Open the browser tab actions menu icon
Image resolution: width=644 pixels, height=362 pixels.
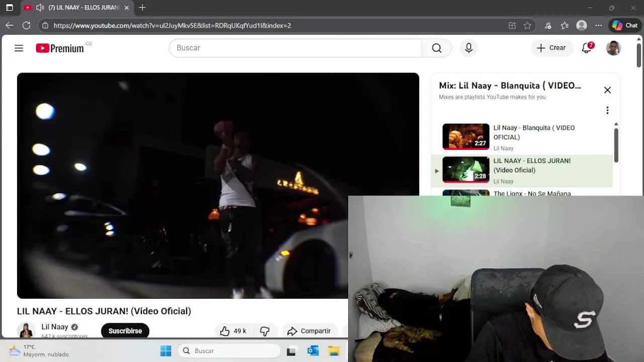(10, 8)
